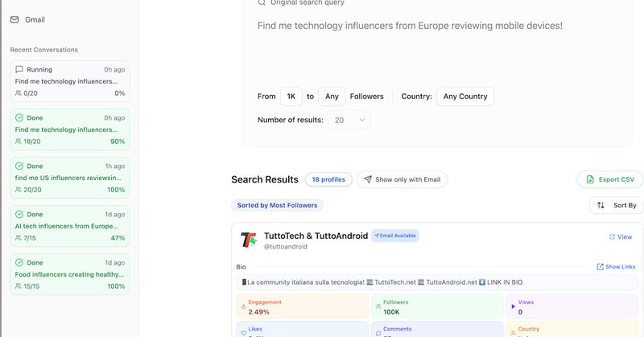The height and width of the screenshot is (337, 644).
Task: Click the Export CSV file icon
Action: [590, 179]
